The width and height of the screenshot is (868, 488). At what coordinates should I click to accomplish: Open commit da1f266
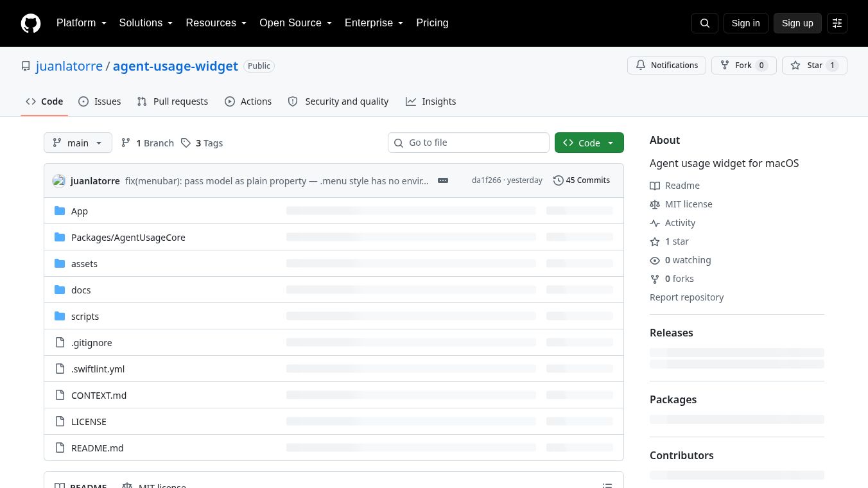(x=486, y=180)
